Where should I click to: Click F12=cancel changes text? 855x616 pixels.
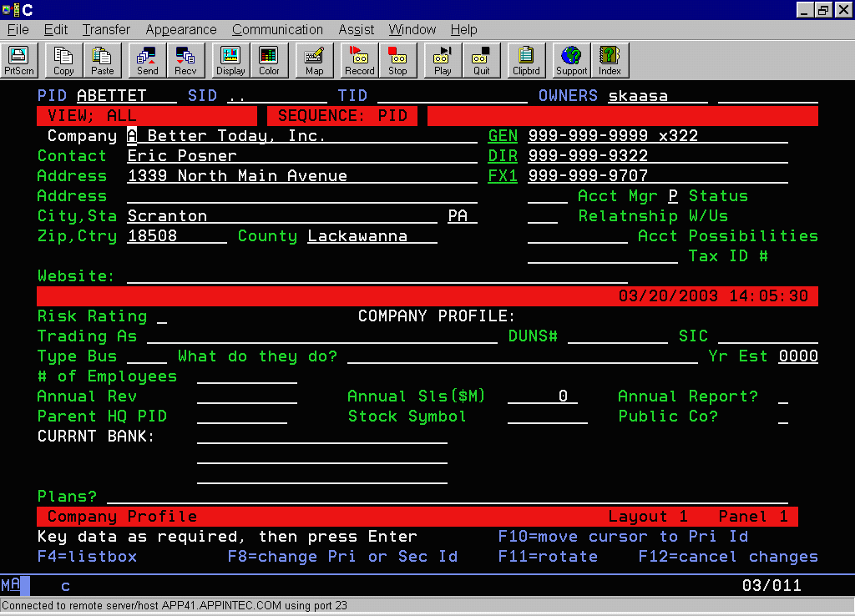(x=728, y=557)
